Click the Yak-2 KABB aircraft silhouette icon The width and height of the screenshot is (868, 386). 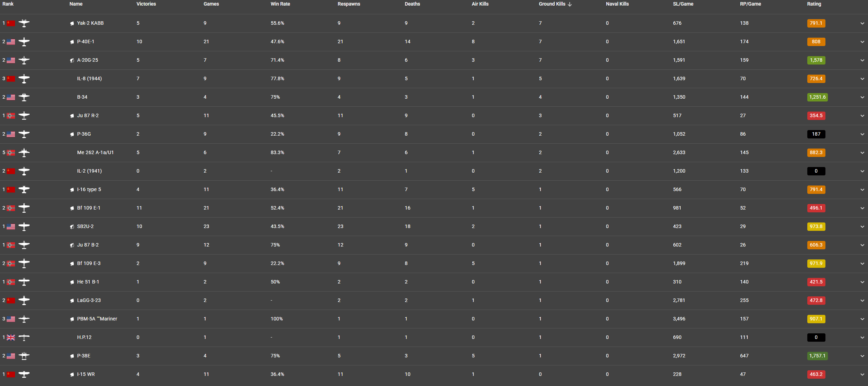coord(24,23)
